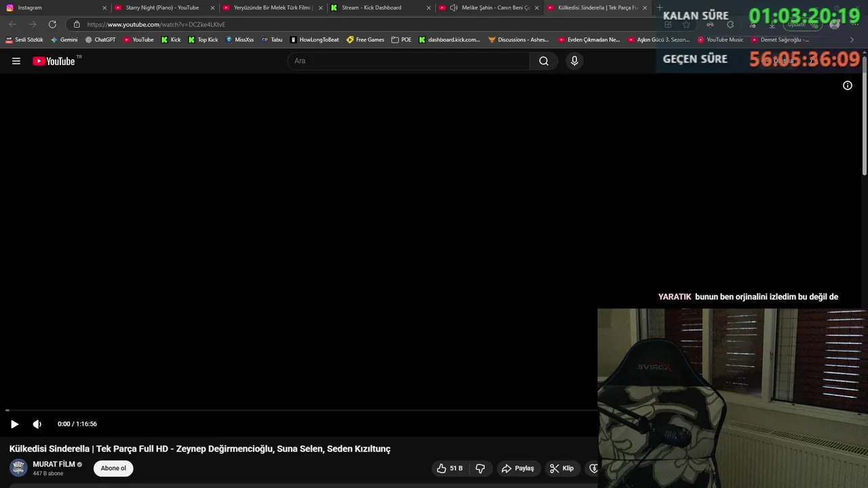Screen dimensions: 868x488
Task: Open the Sesli Sözlük bookmark
Action: pos(24,40)
